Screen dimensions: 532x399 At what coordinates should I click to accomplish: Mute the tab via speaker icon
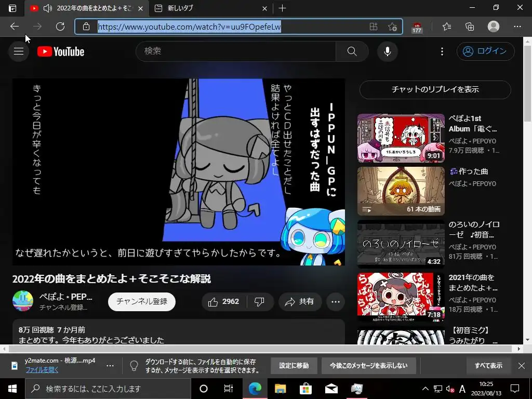(x=48, y=8)
